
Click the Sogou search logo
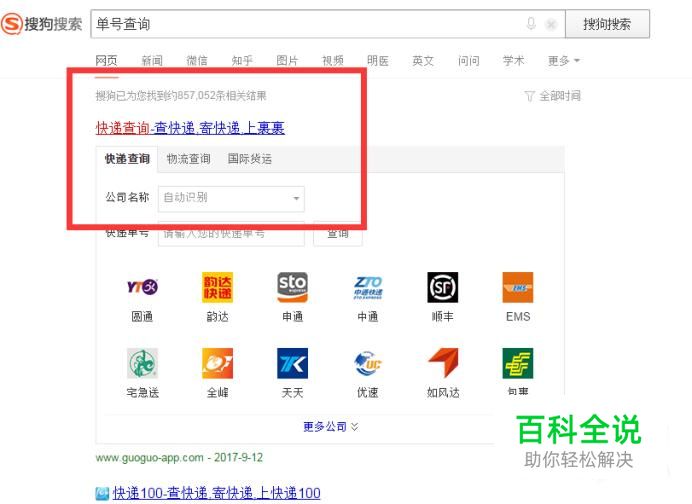pos(41,24)
